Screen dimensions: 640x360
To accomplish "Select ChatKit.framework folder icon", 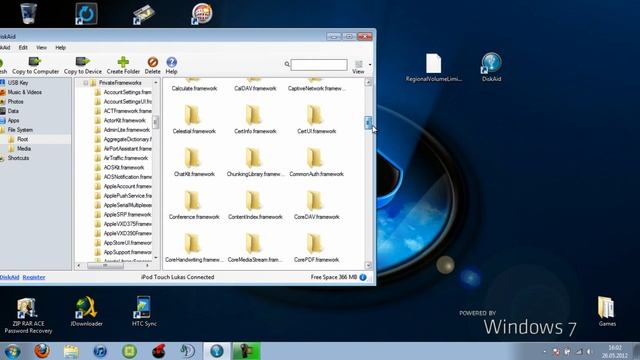I will (192, 157).
